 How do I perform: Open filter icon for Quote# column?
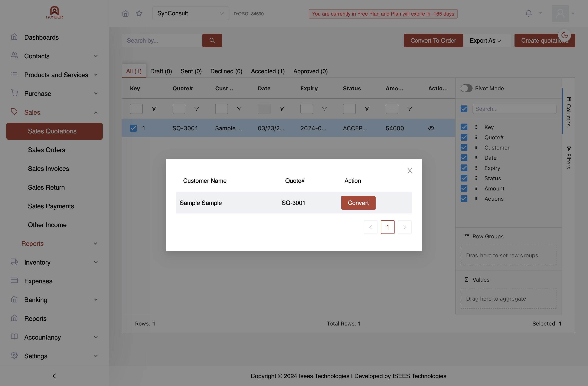click(196, 109)
